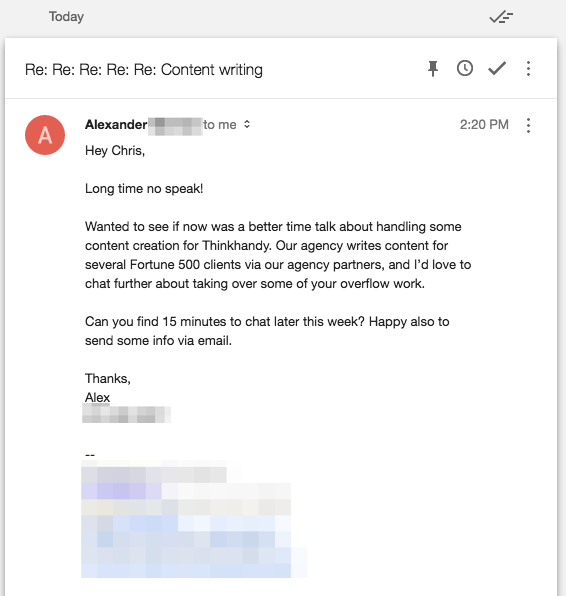
Task: Open thread more options beside the checkmark
Action: (x=528, y=69)
